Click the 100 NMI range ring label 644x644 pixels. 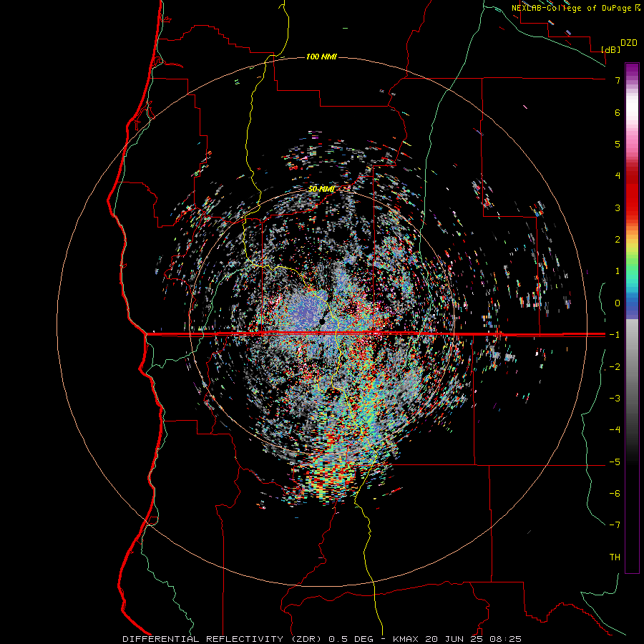coord(321,57)
